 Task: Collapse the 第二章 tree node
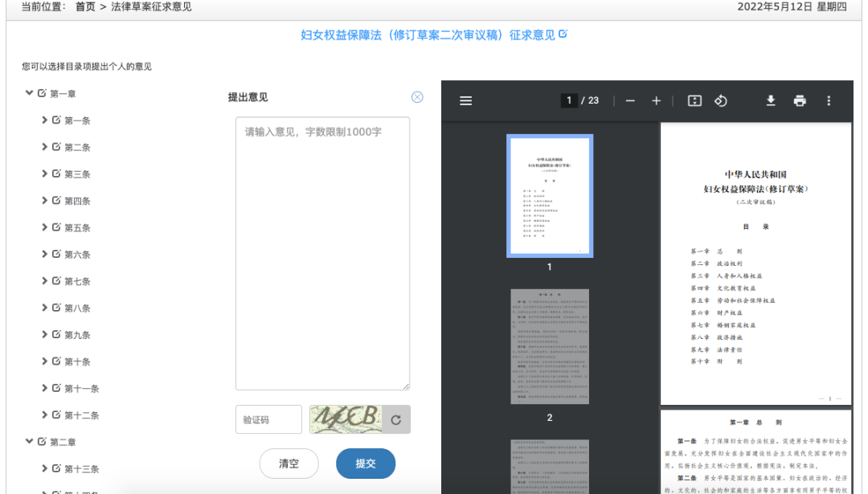click(30, 442)
